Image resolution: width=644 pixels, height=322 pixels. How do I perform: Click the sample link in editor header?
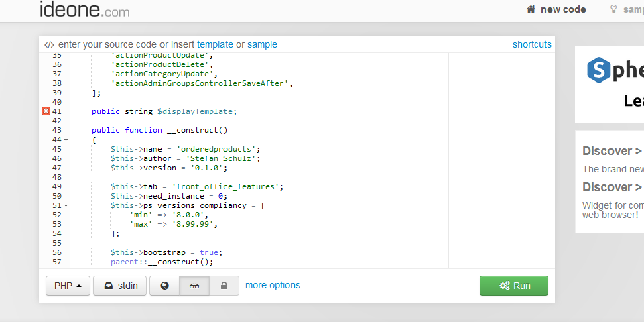(x=262, y=44)
